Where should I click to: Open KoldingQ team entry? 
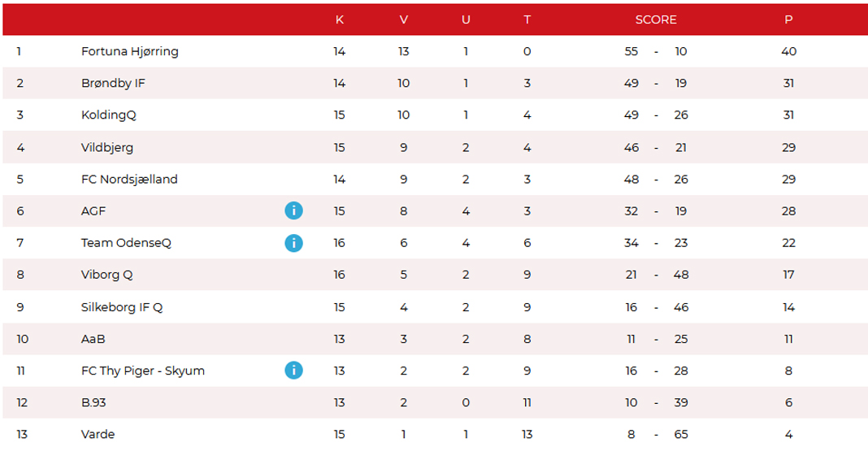tap(109, 115)
